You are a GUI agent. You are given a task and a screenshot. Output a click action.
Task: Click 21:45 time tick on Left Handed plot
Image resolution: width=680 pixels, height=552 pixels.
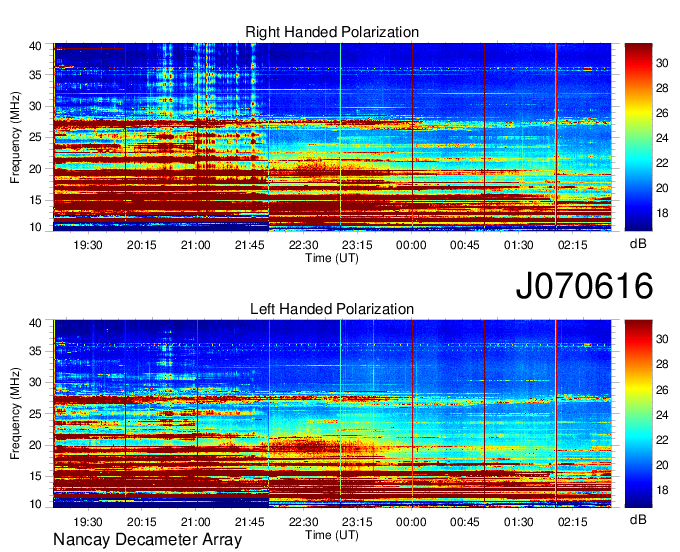(249, 522)
